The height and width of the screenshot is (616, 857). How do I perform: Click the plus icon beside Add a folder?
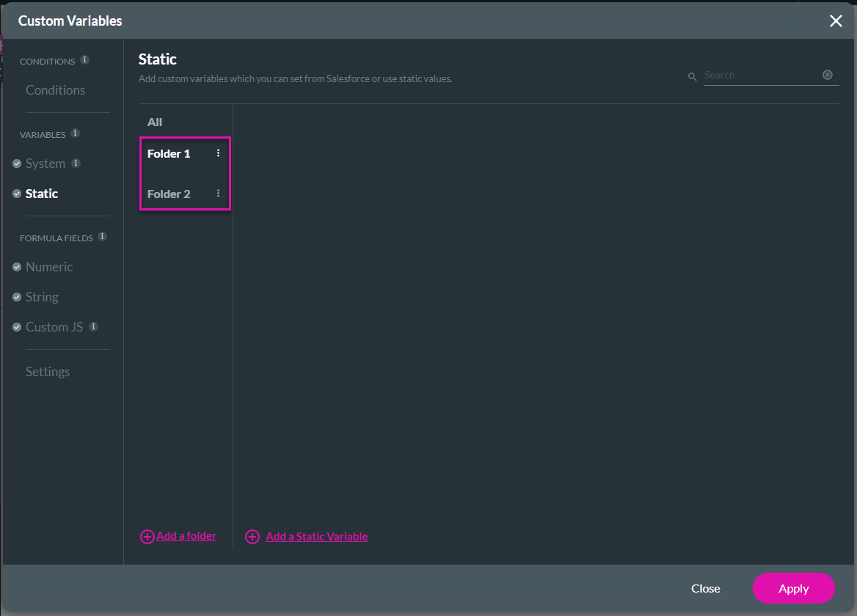[x=147, y=536]
